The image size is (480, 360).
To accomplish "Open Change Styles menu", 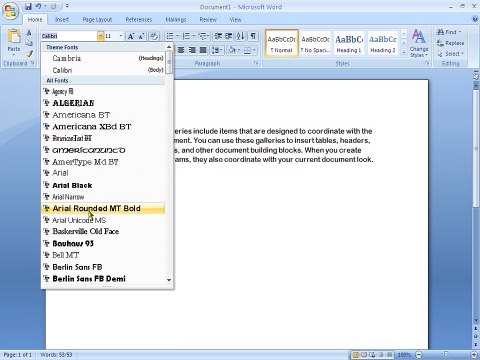I will point(419,43).
